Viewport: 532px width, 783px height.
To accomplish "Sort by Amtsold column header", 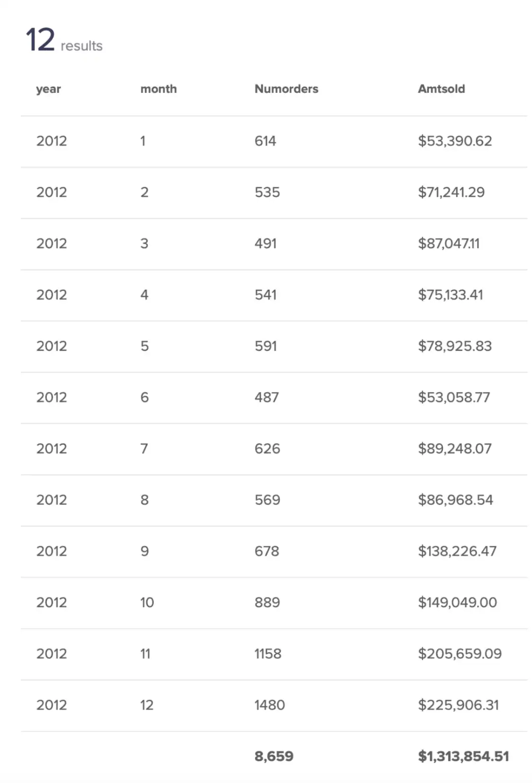I will click(x=441, y=89).
